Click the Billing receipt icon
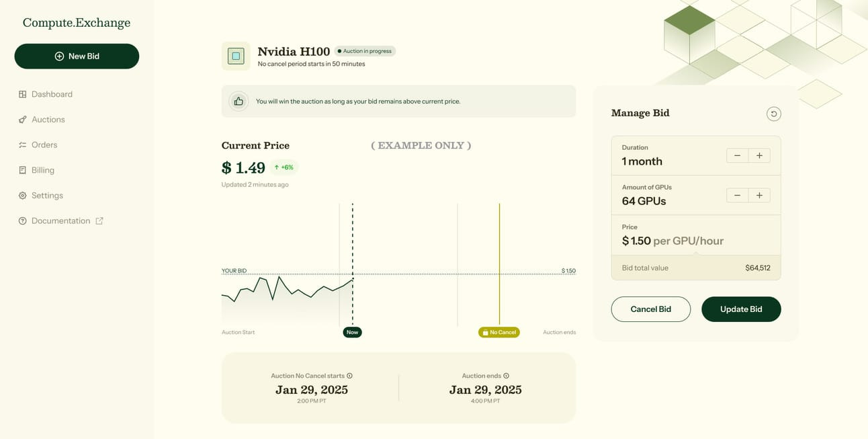This screenshot has height=439, width=868. pos(23,170)
